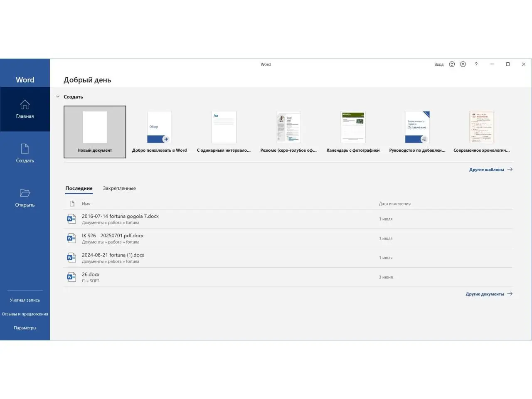The height and width of the screenshot is (399, 532).
Task: Open Отзывы и предложения in the sidebar
Action: tap(25, 314)
